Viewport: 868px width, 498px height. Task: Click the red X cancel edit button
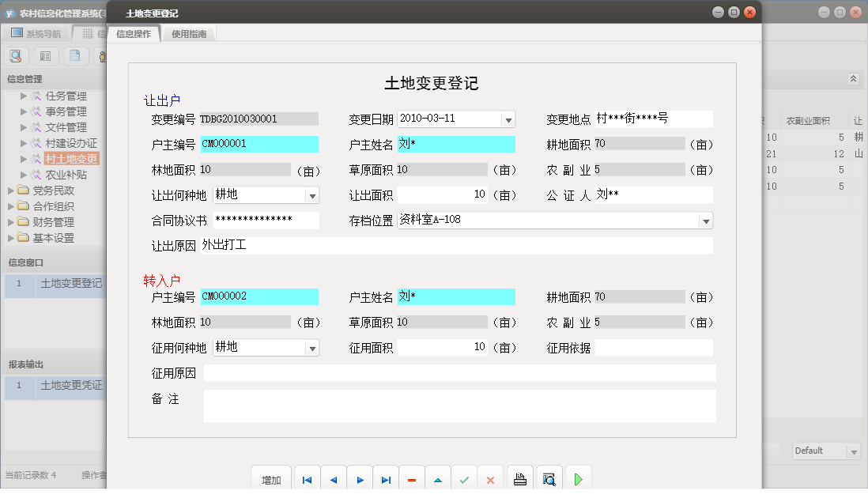tap(490, 480)
